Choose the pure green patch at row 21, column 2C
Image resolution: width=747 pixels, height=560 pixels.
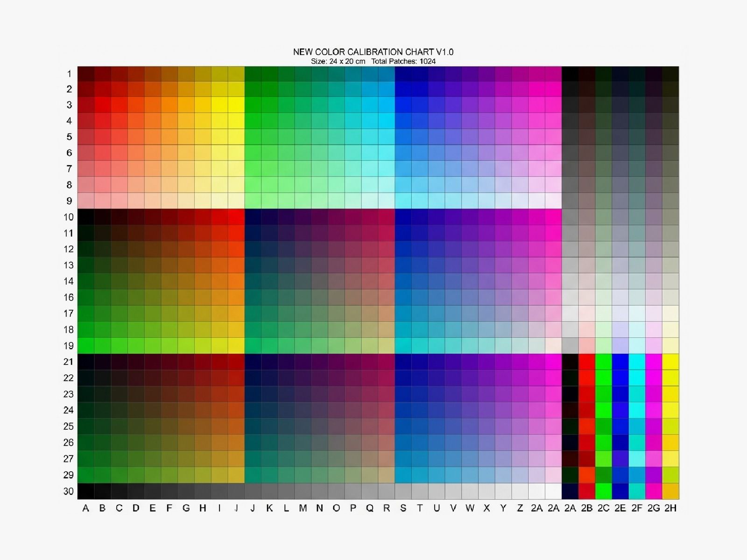click(x=604, y=362)
